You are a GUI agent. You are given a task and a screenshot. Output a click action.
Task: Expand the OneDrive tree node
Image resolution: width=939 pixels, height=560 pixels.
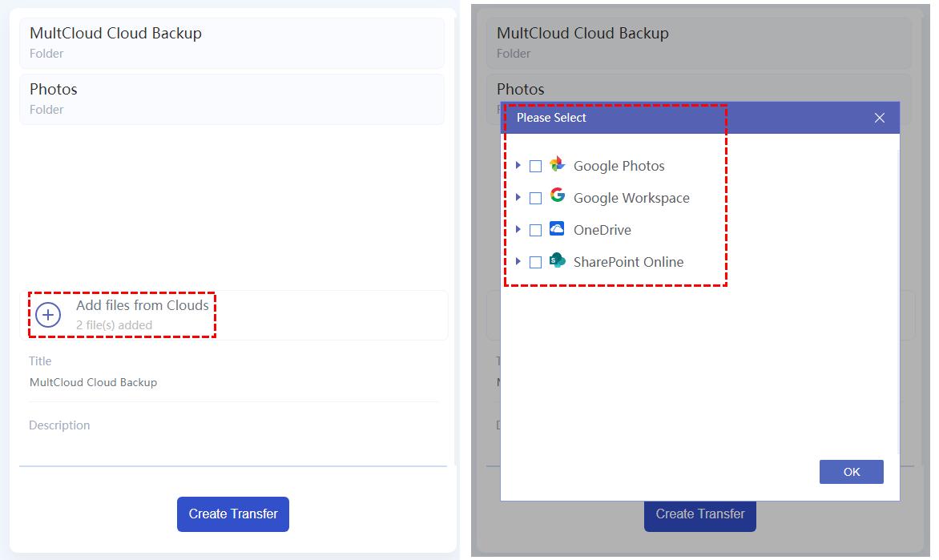pyautogui.click(x=518, y=229)
